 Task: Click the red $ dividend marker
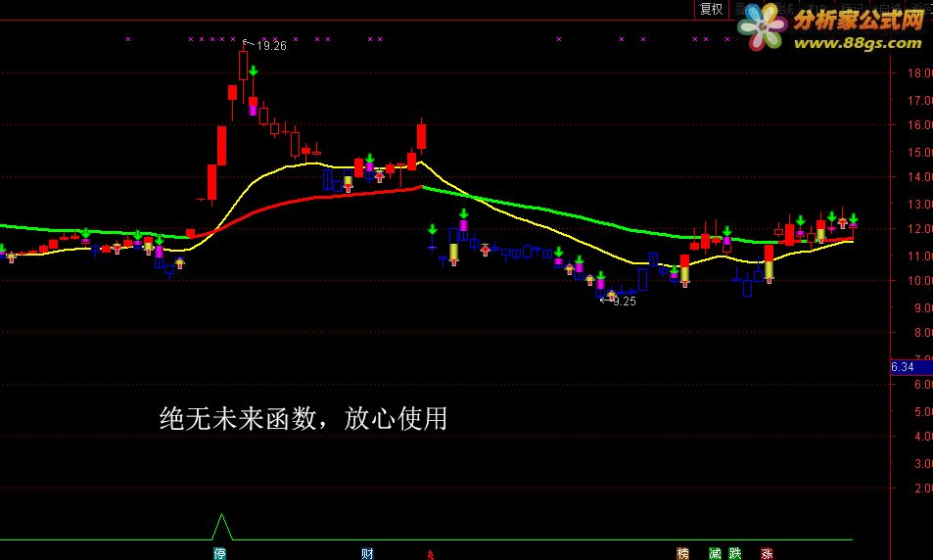[430, 556]
